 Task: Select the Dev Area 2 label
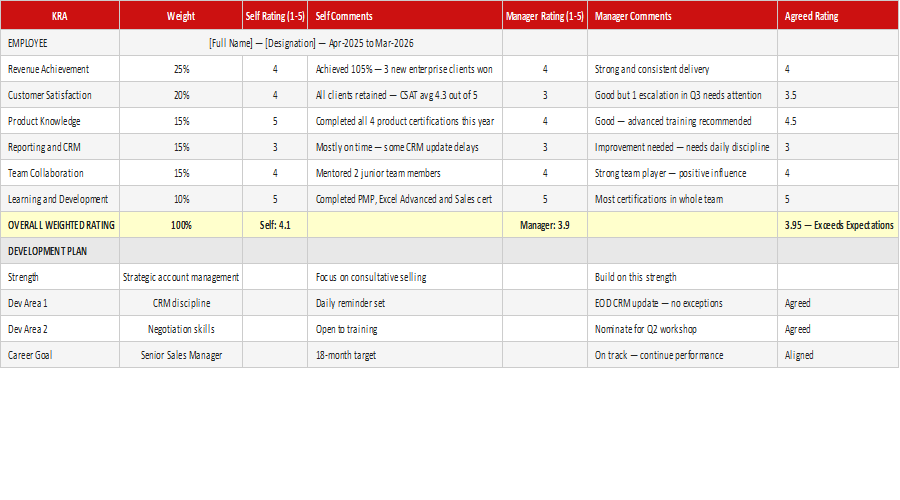tap(60, 329)
